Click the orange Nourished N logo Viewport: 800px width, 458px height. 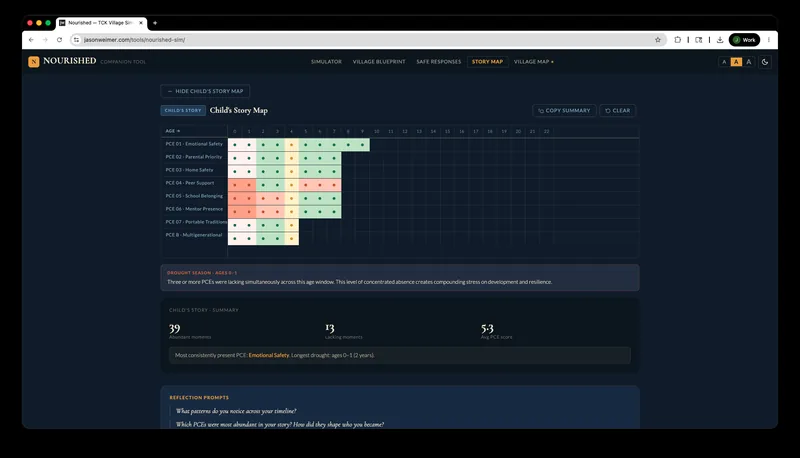pyautogui.click(x=34, y=62)
